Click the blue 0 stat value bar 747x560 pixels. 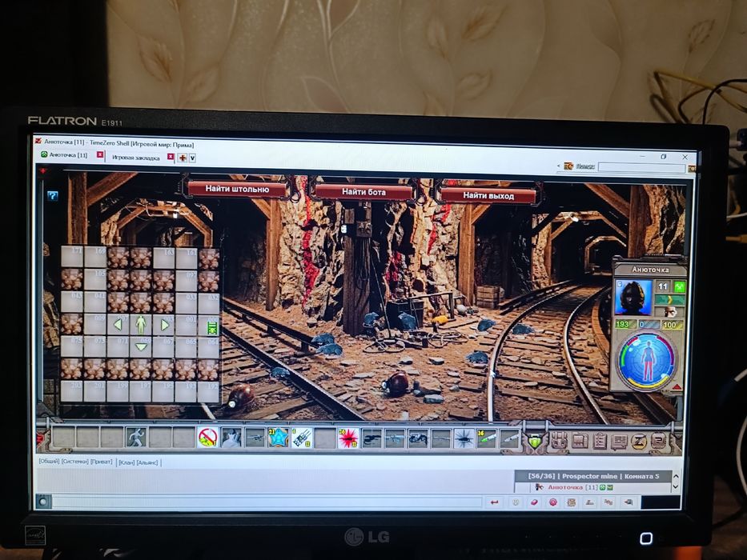648,324
